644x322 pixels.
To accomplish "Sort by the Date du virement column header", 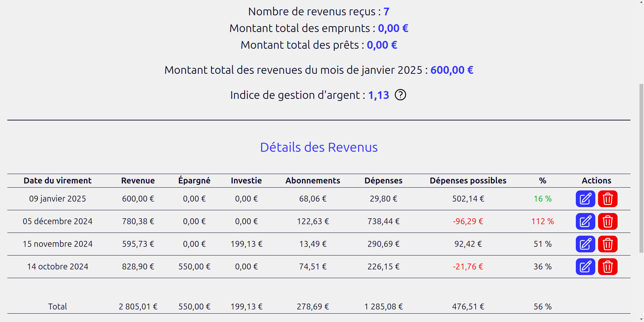I will (57, 180).
